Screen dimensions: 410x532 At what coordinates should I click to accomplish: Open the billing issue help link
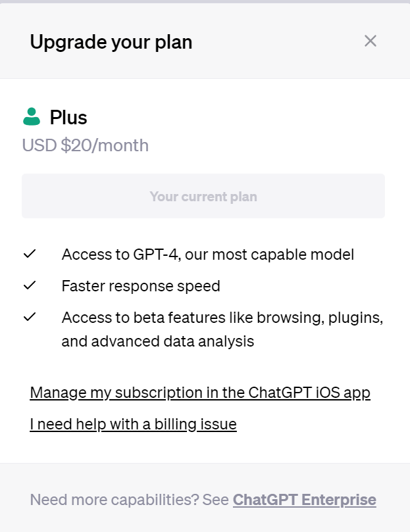tap(133, 424)
